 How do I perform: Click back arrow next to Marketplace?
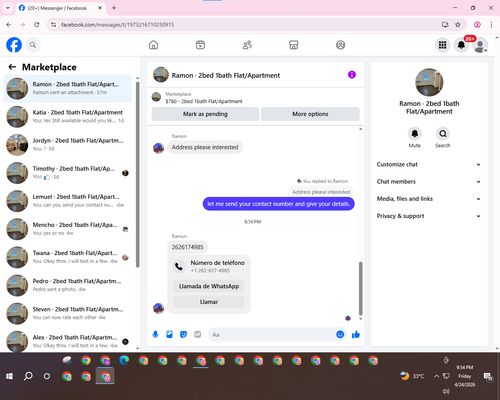[x=12, y=67]
